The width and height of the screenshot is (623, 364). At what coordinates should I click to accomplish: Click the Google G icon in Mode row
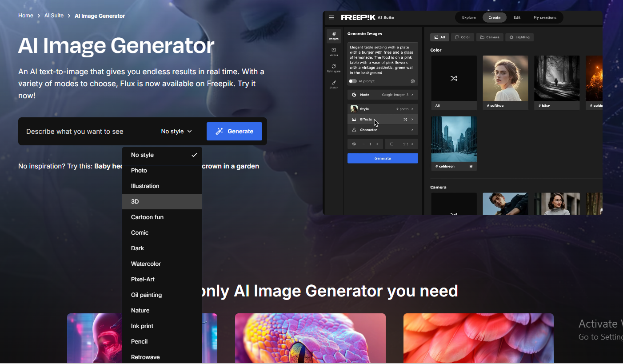354,95
